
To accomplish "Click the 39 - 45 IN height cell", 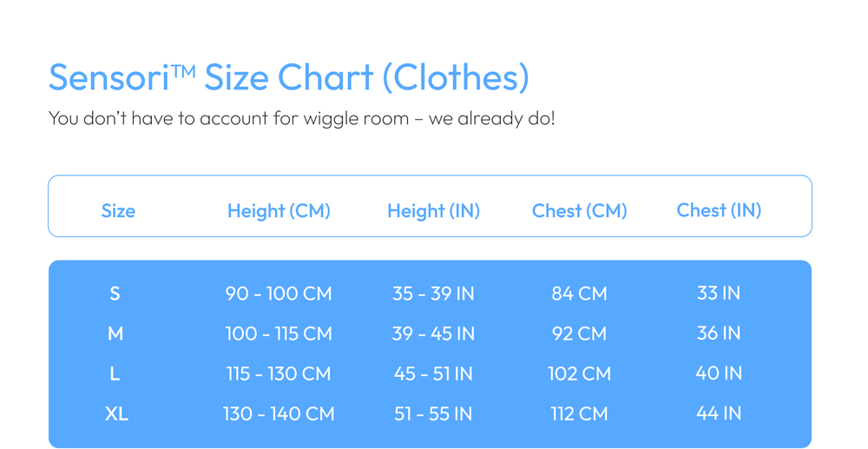I will pyautogui.click(x=433, y=333).
